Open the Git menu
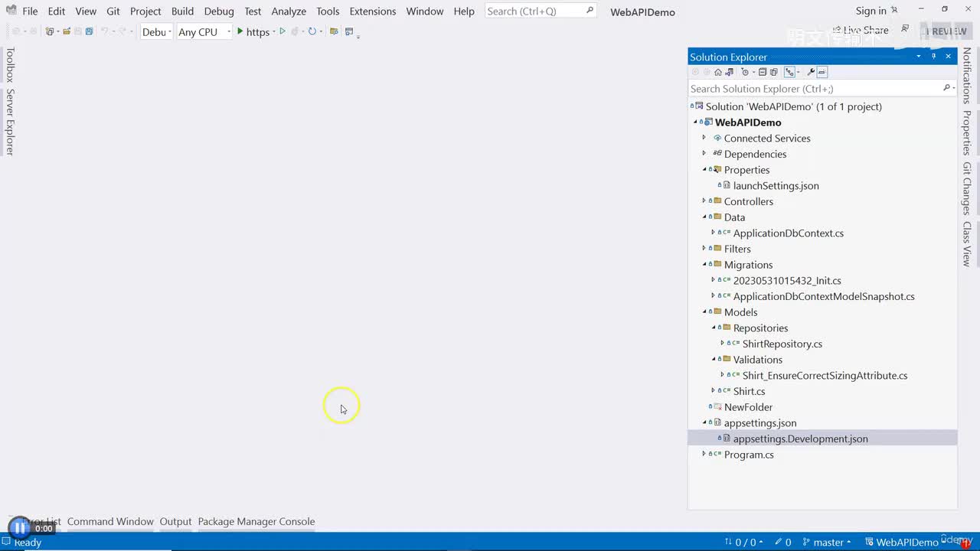Screen dimensions: 980x551 113,11
